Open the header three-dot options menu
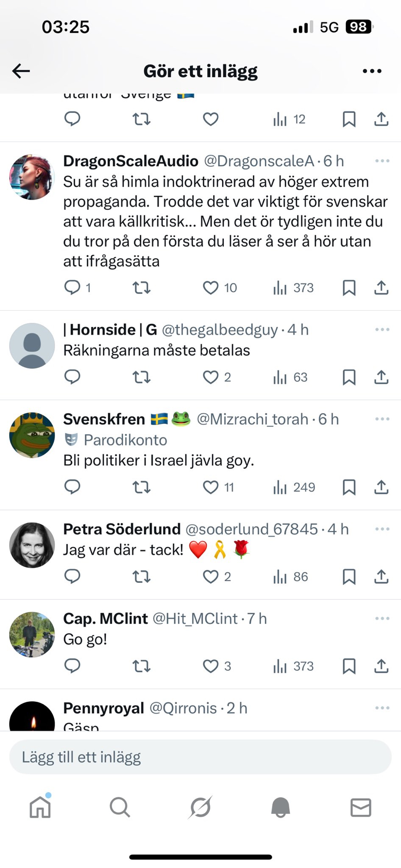Screen dimensions: 401x868 372,71
